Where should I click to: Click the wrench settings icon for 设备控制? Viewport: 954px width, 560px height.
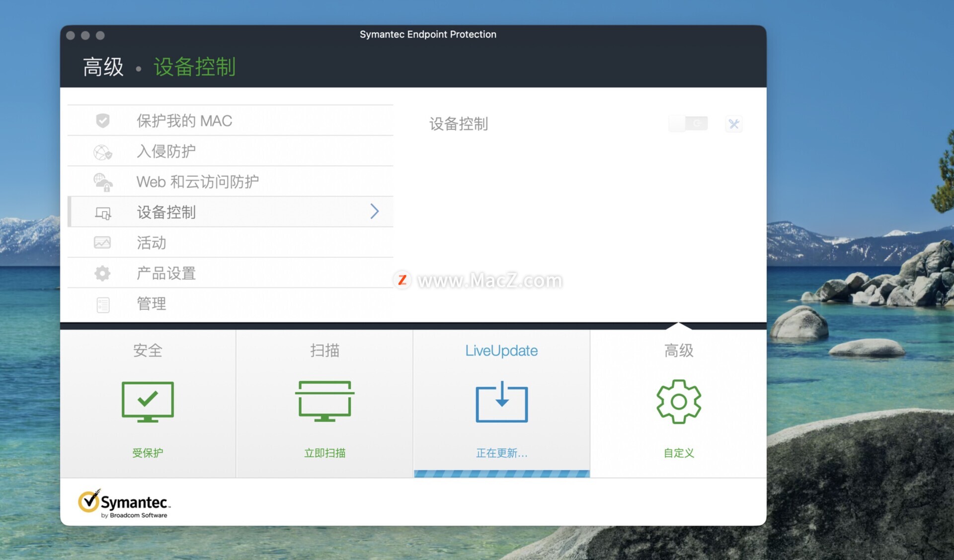(734, 124)
